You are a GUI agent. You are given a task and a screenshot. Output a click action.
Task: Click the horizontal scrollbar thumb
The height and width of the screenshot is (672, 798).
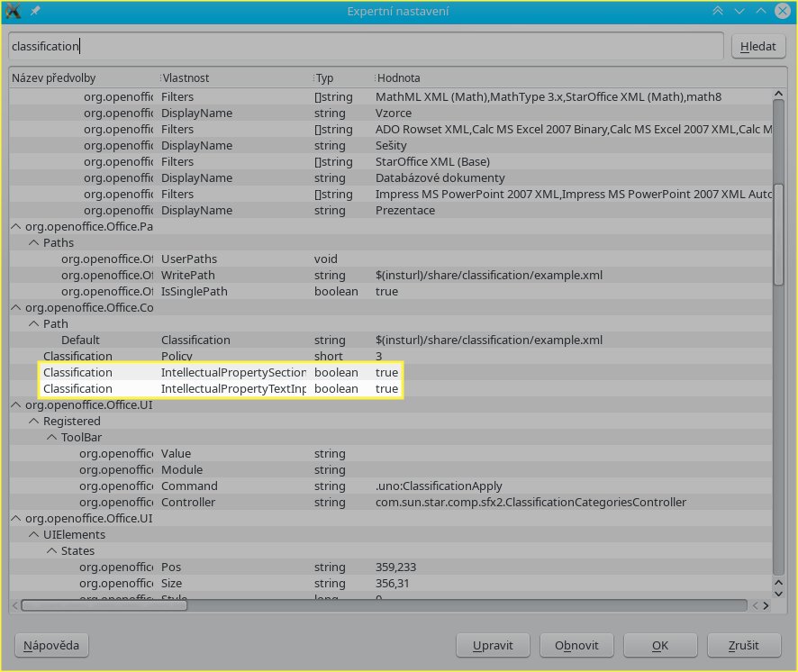[x=104, y=605]
